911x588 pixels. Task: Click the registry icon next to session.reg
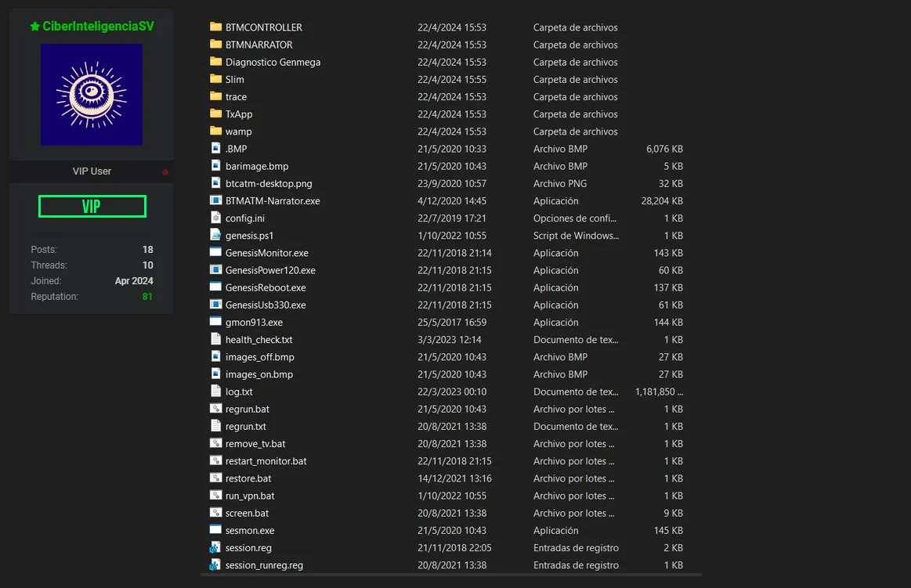click(216, 547)
